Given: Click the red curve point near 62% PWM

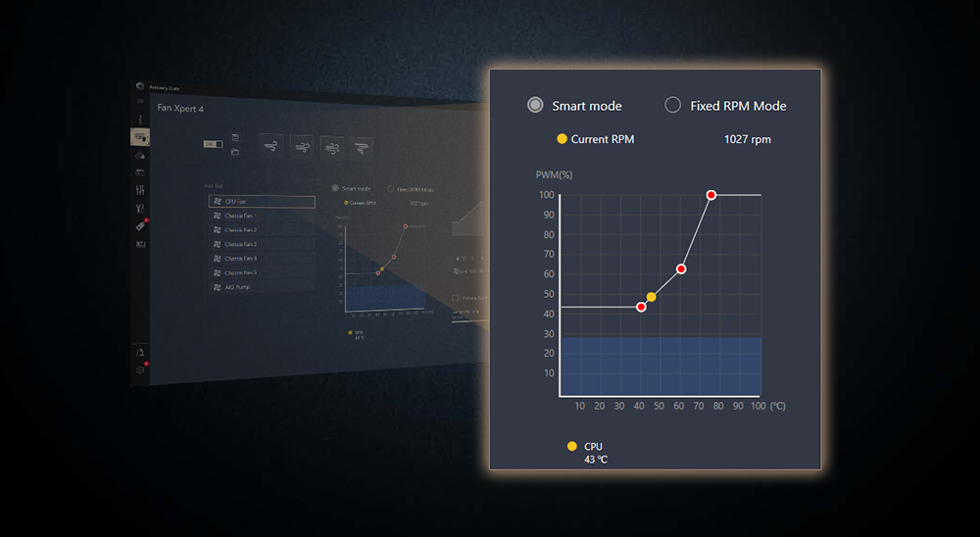Looking at the screenshot, I should click(x=681, y=268).
